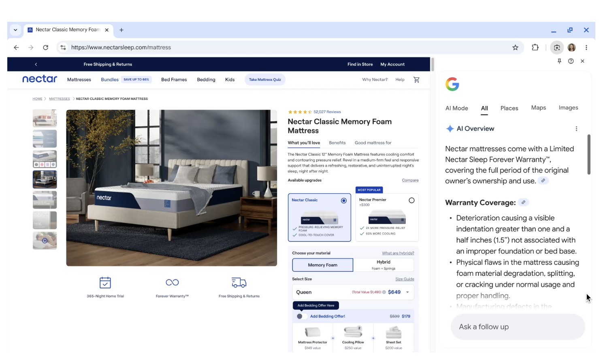
Task: Select the Nectar Premier radio option
Action: coord(411,200)
